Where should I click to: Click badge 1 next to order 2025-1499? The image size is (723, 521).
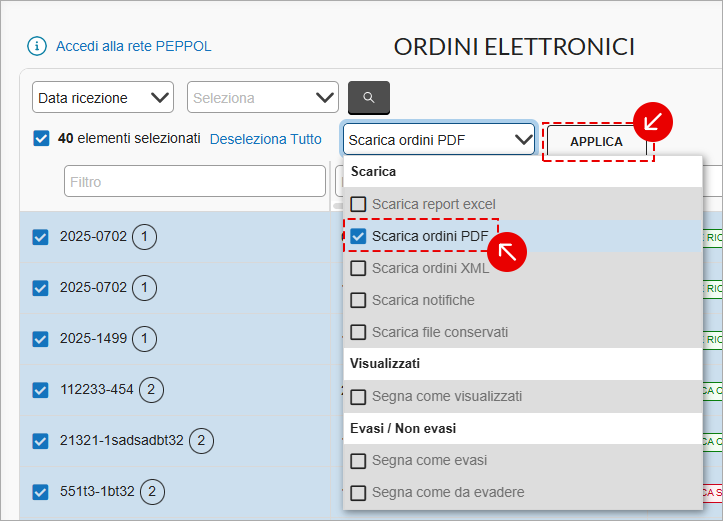tap(144, 339)
